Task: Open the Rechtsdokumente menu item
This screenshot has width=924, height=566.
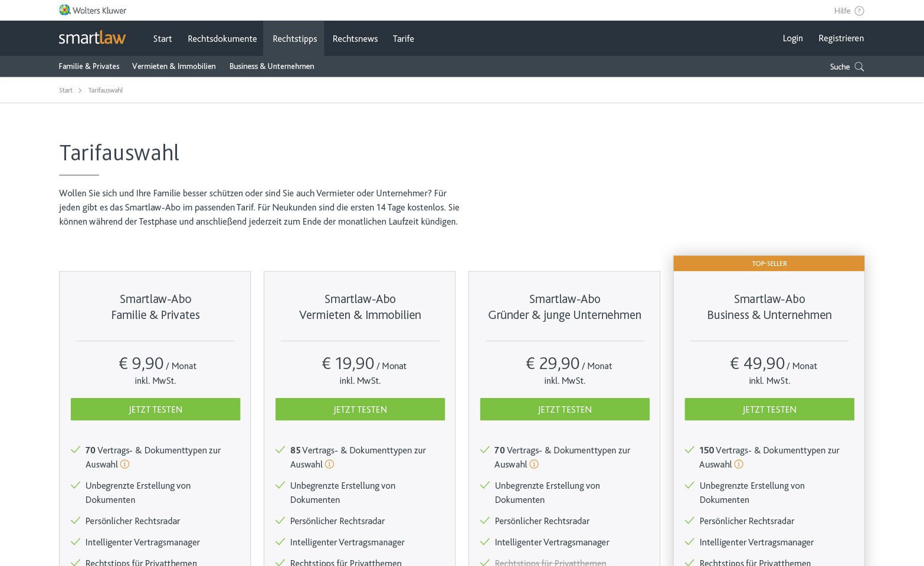Action: [x=222, y=38]
